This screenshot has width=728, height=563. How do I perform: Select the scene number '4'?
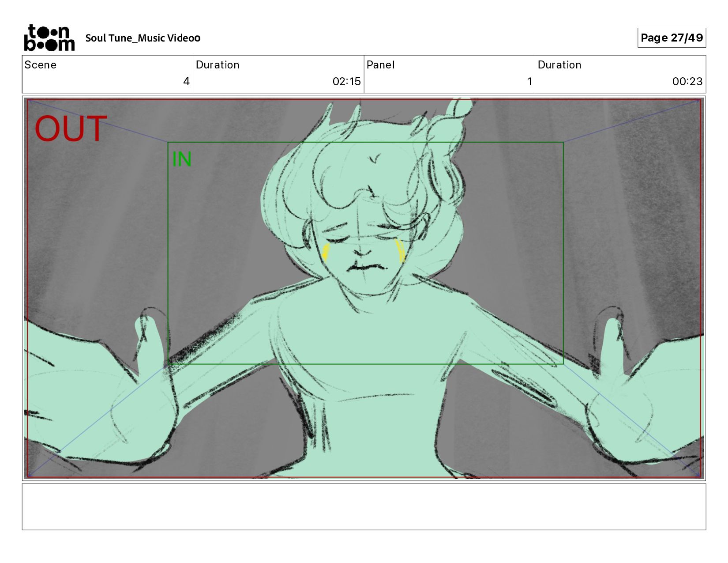(x=186, y=81)
